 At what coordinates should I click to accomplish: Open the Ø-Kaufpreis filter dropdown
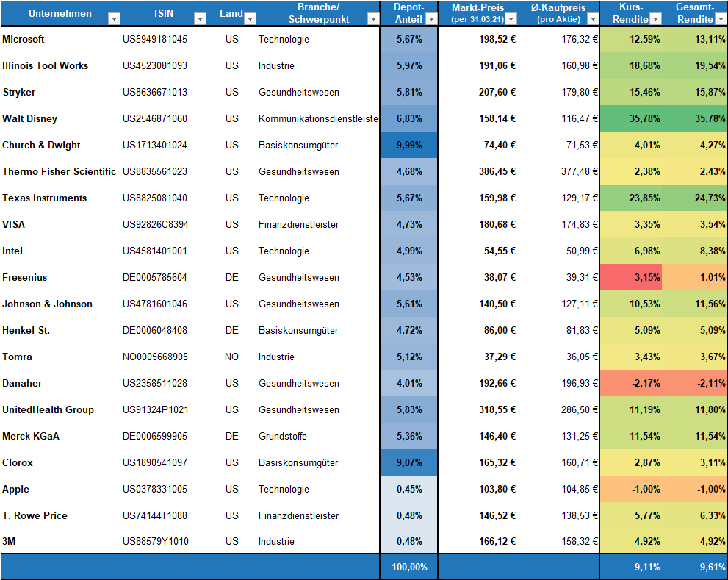(593, 18)
